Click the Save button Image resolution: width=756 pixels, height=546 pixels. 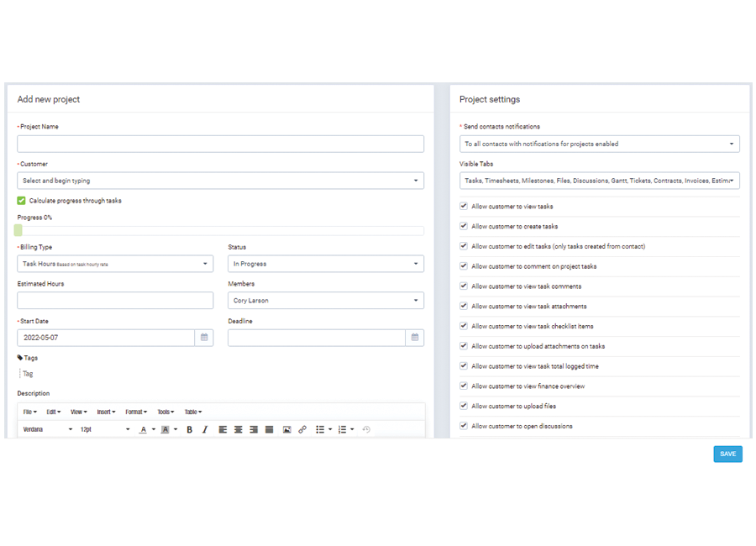click(727, 454)
